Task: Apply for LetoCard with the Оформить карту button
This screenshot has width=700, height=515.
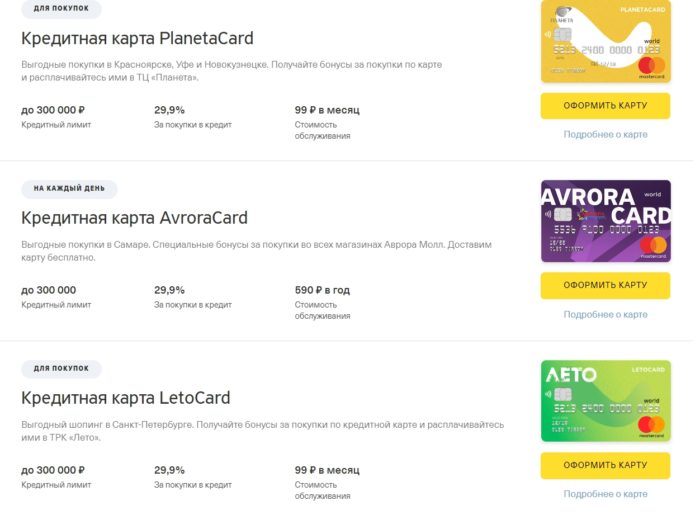Action: coord(605,465)
